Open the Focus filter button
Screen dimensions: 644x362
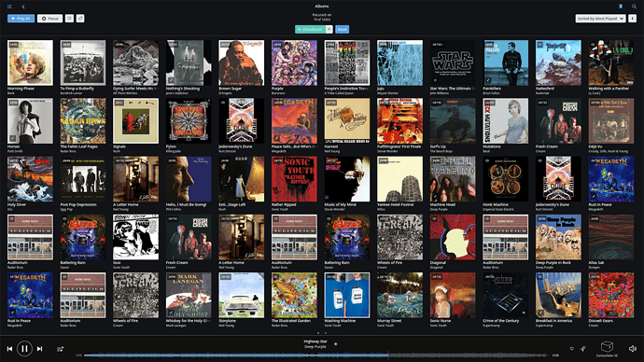tap(50, 19)
